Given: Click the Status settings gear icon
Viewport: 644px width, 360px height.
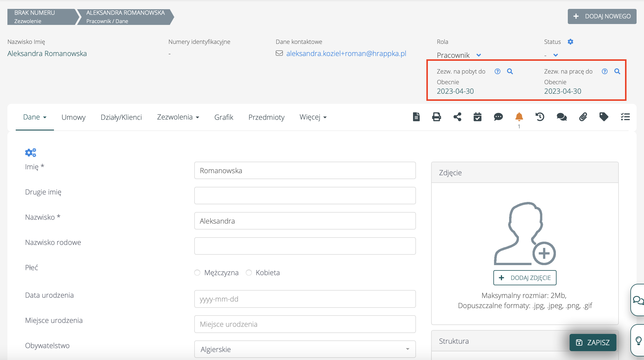Looking at the screenshot, I should [x=570, y=42].
